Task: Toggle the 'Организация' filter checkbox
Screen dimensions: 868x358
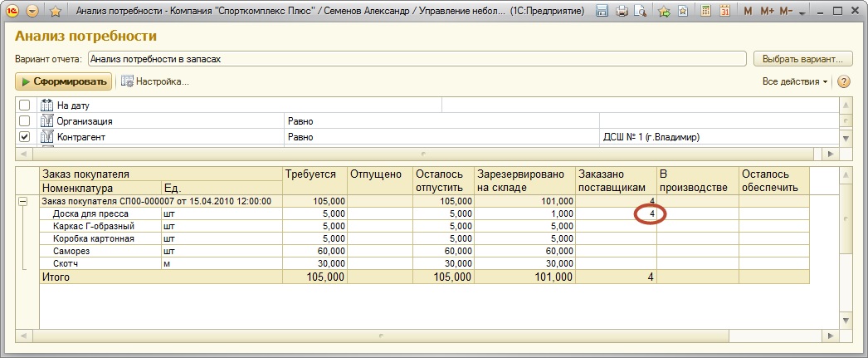Action: pyautogui.click(x=25, y=121)
